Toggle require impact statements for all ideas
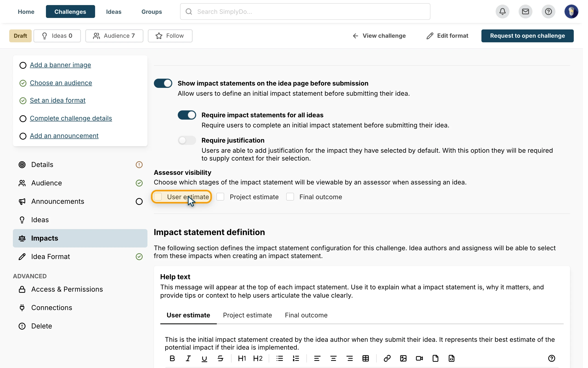Screen dimensions: 588x368 pyautogui.click(x=187, y=115)
